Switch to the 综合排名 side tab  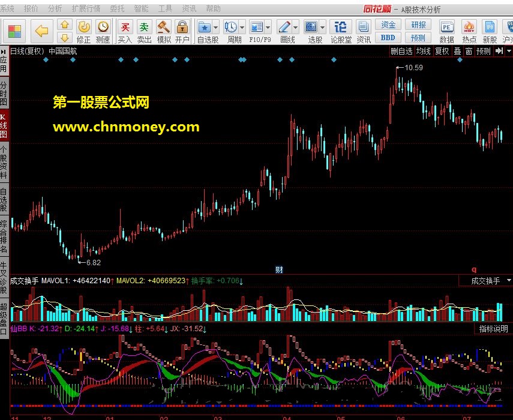[x=4, y=237]
